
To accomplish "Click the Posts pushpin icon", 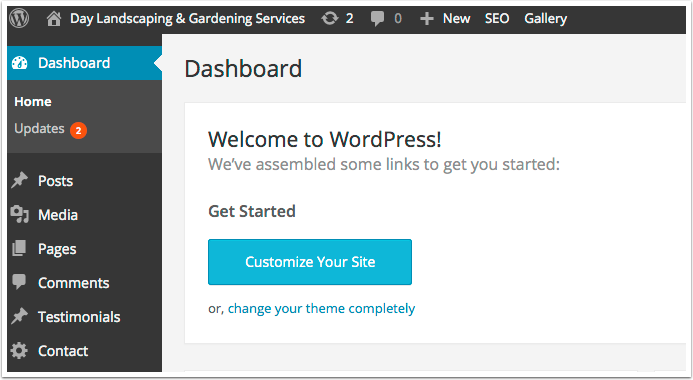I will 19,180.
